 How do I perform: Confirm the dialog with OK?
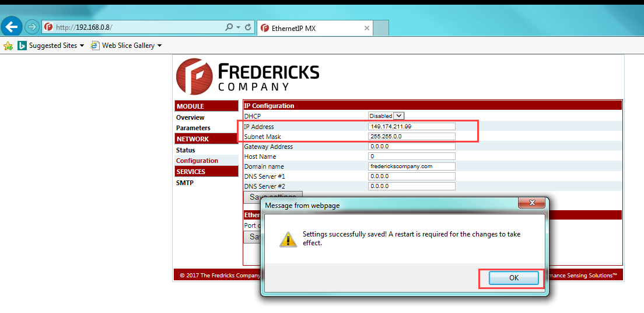coord(514,278)
